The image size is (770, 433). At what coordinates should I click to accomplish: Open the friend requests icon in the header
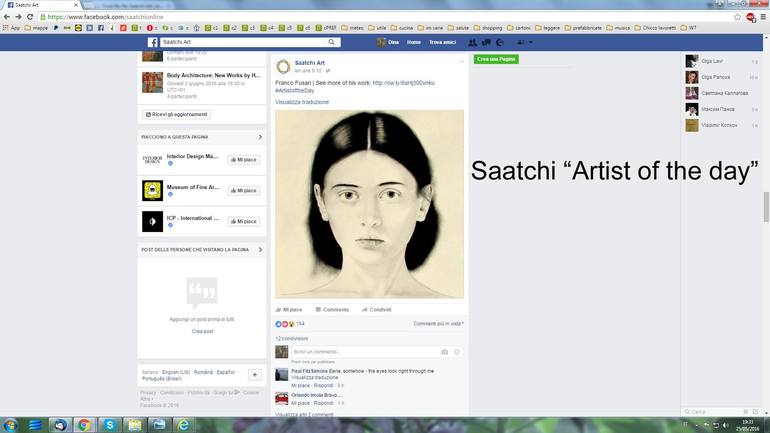tap(472, 43)
